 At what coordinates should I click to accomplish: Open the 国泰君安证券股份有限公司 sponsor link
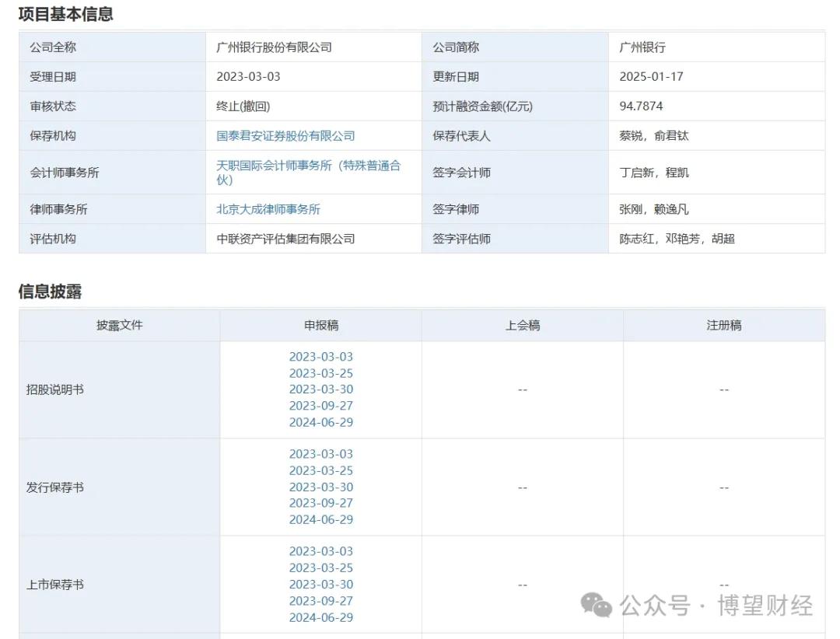click(285, 136)
